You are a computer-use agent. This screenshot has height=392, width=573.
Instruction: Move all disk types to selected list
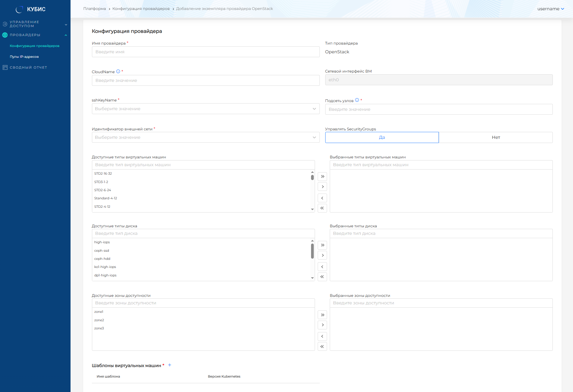pyautogui.click(x=322, y=245)
